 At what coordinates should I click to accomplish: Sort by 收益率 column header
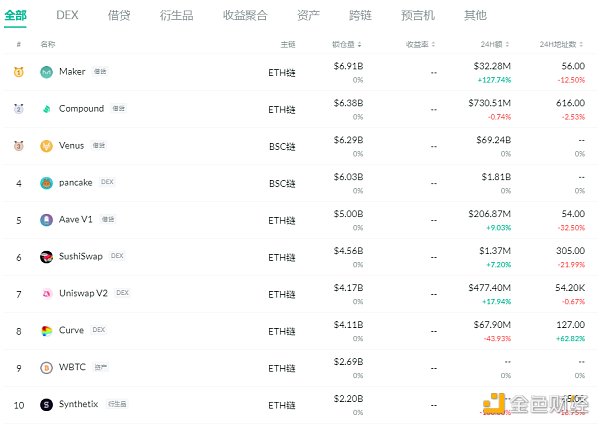coord(421,45)
